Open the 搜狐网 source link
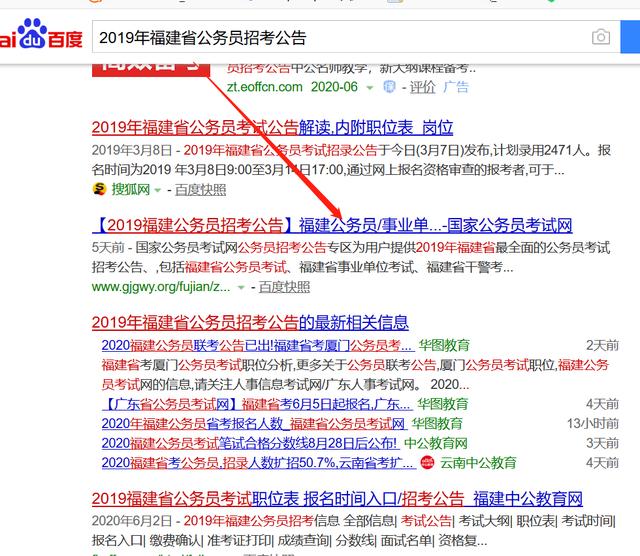Viewport: 640px width, 556px height. pyautogui.click(x=131, y=189)
